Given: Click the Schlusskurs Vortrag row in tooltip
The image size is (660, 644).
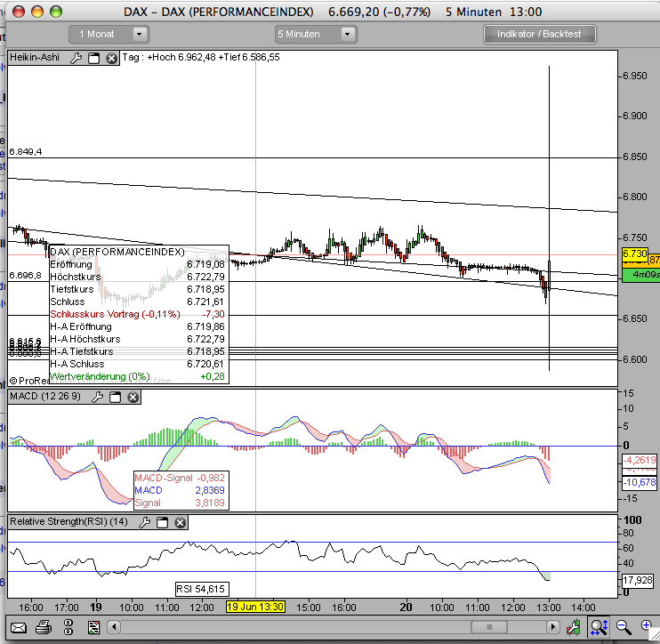Looking at the screenshot, I should point(138,314).
